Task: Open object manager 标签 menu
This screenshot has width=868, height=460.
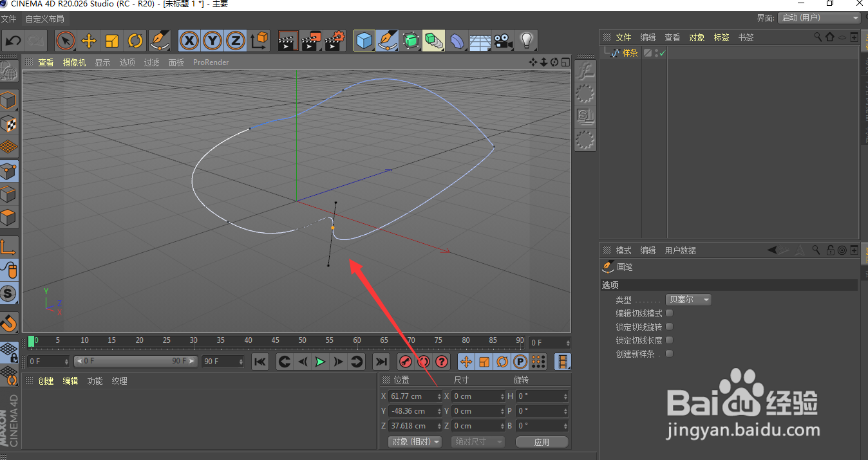Action: [721, 37]
